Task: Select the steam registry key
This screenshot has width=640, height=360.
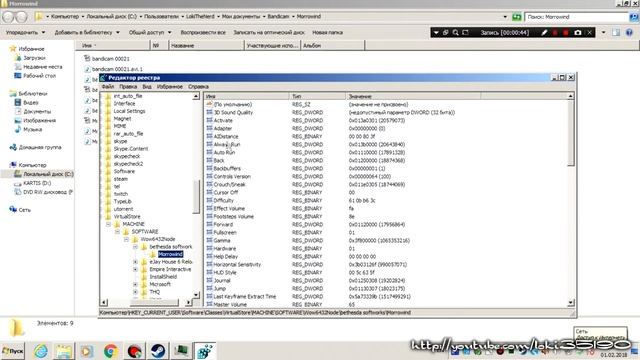Action: [x=121, y=179]
